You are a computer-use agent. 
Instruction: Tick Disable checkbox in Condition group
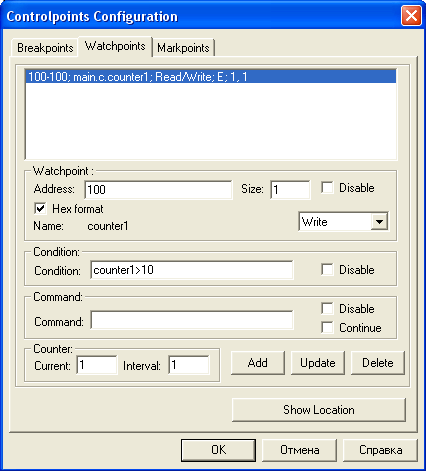pyautogui.click(x=327, y=270)
